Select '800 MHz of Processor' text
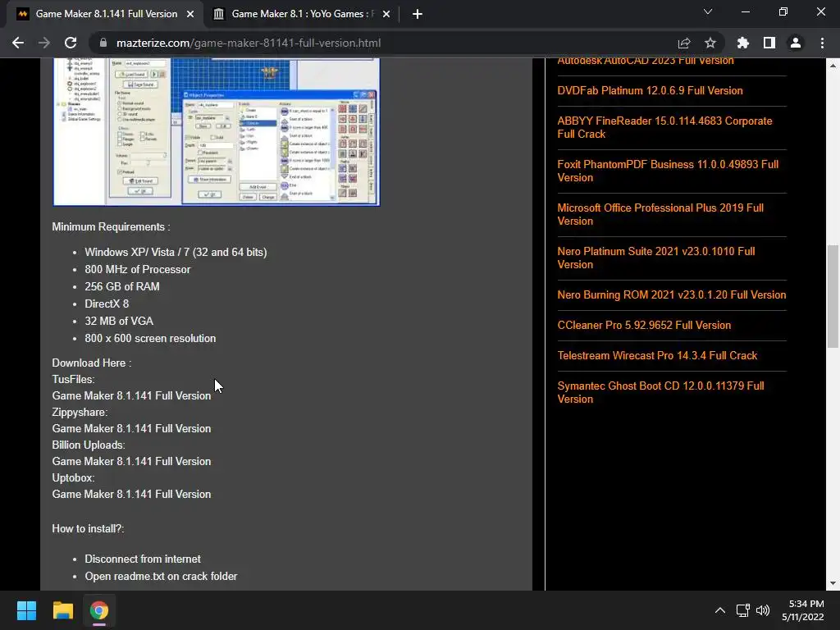This screenshot has width=840, height=630. (138, 269)
